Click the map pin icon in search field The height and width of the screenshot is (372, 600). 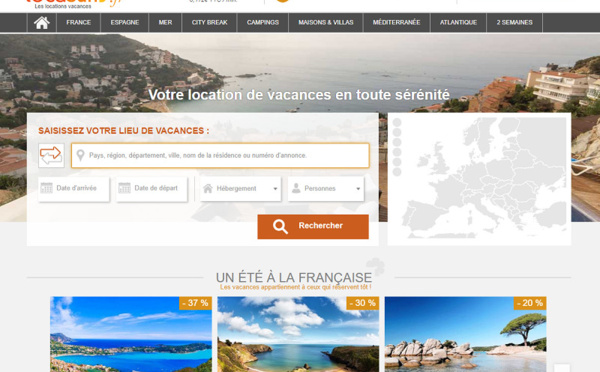tap(80, 155)
